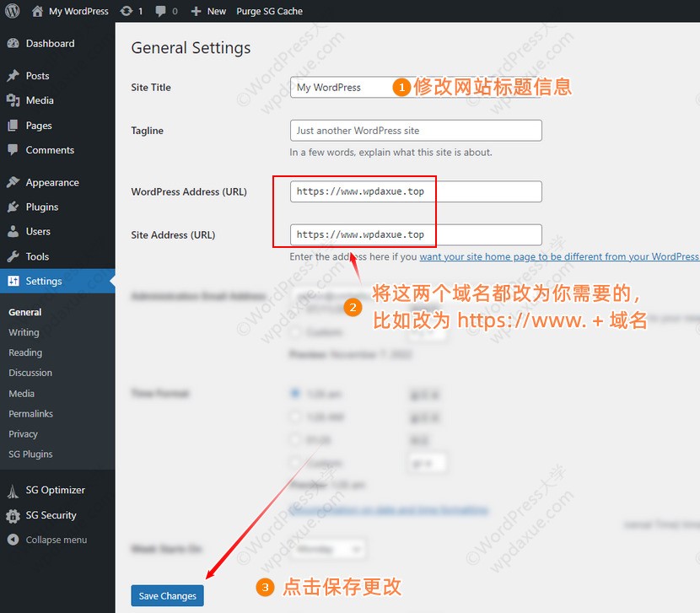Screen dimensions: 700x613
Task: Click the plus icon beside New
Action: (196, 11)
